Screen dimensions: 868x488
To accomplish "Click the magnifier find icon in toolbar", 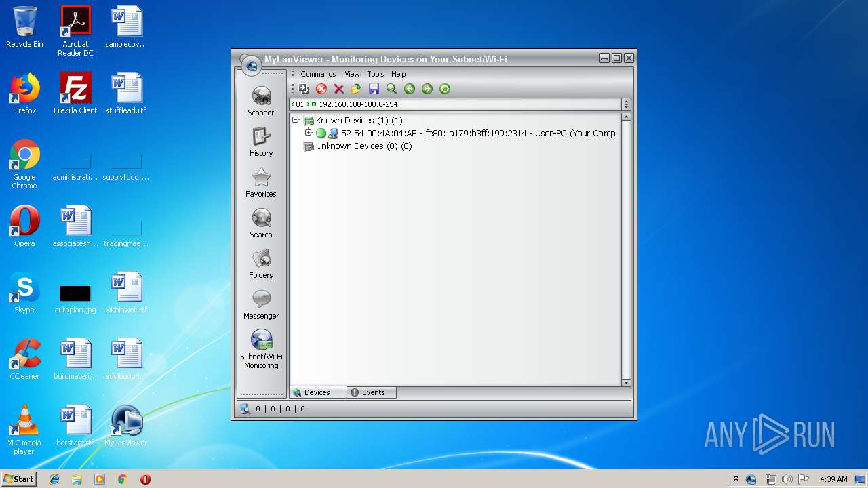I will 391,89.
